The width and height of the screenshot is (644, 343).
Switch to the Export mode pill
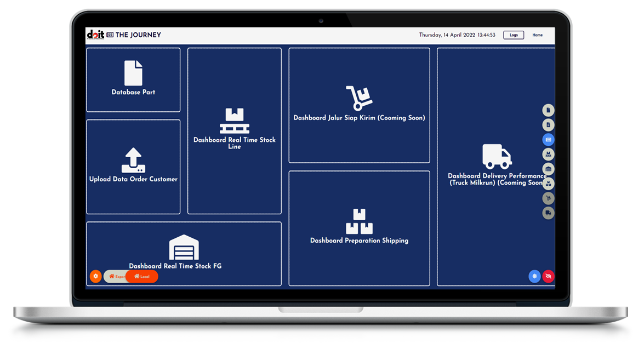tap(116, 277)
